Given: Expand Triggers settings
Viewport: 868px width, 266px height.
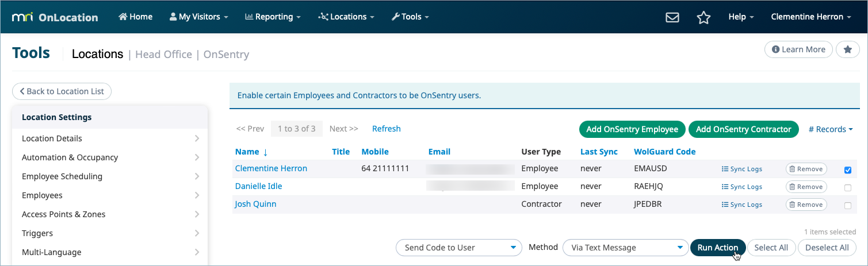Looking at the screenshot, I should (110, 233).
